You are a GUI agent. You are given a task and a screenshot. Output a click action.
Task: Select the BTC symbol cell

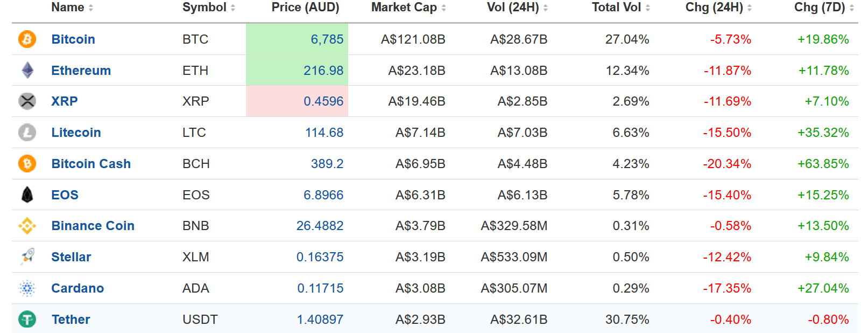click(195, 39)
